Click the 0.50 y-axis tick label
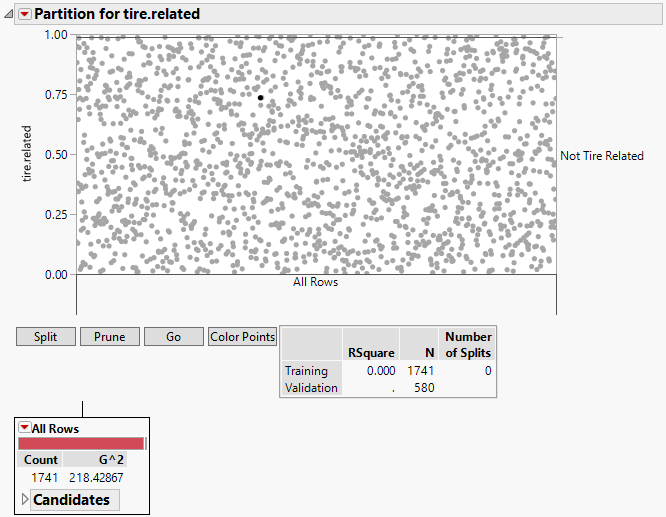666x517 pixels. point(56,155)
